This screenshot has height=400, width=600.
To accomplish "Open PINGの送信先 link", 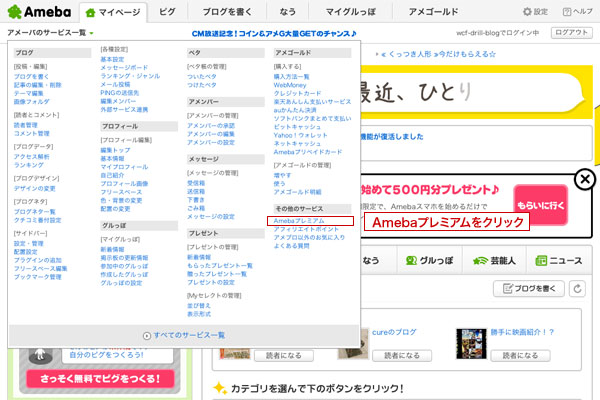I will click(120, 93).
